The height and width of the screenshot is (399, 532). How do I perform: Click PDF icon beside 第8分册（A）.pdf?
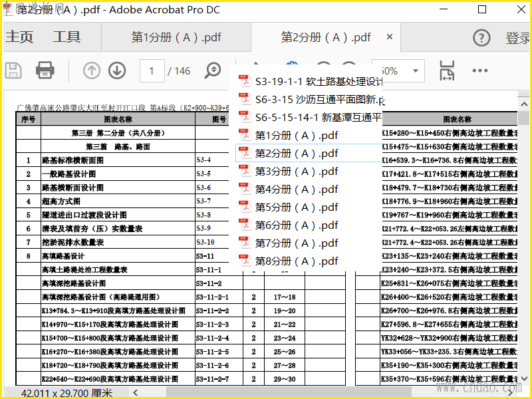244,261
